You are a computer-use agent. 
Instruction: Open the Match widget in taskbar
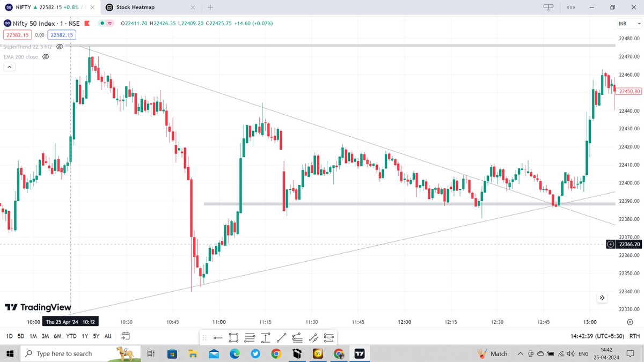tap(492, 354)
